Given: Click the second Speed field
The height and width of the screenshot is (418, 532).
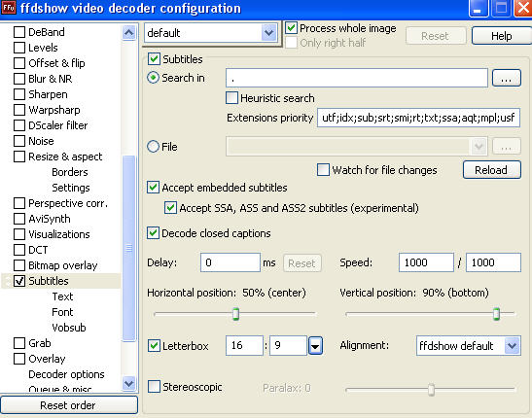Looking at the screenshot, I should [493, 262].
